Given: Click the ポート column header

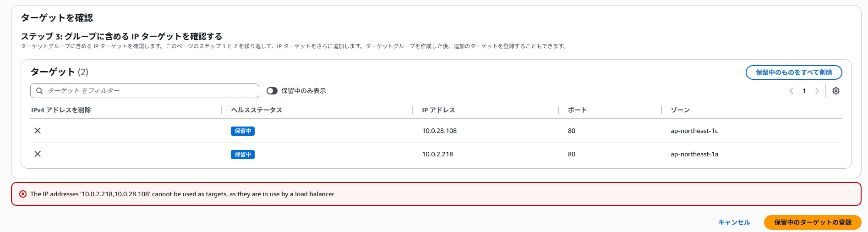Looking at the screenshot, I should point(577,110).
